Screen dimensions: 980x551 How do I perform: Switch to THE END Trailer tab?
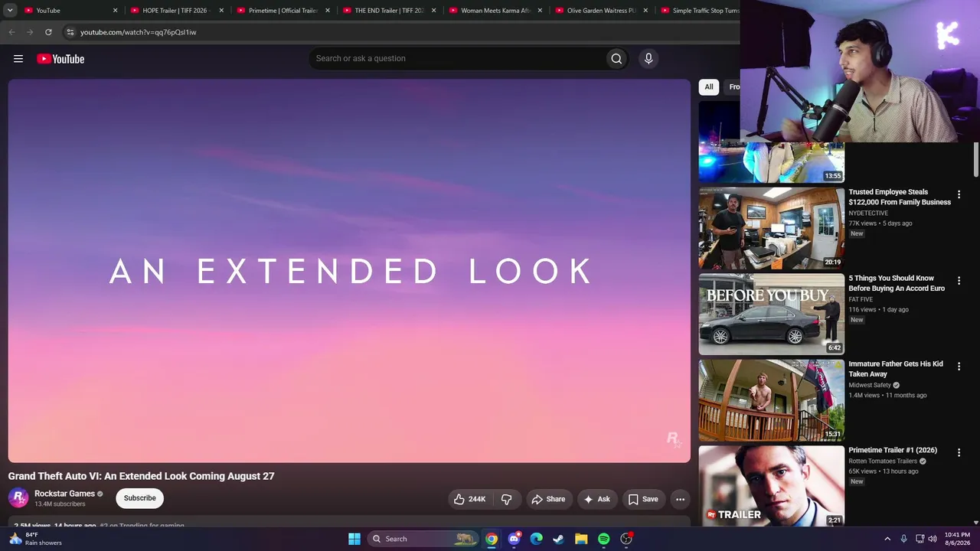[x=388, y=11]
